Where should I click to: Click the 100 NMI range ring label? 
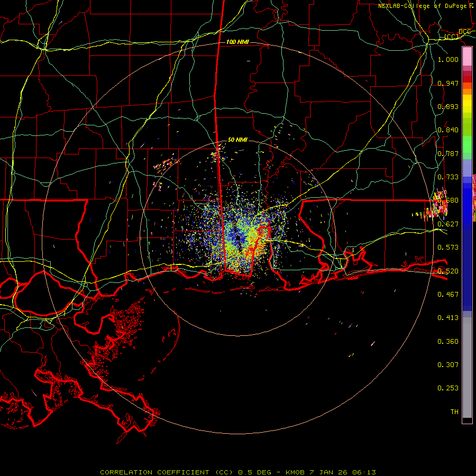237,42
